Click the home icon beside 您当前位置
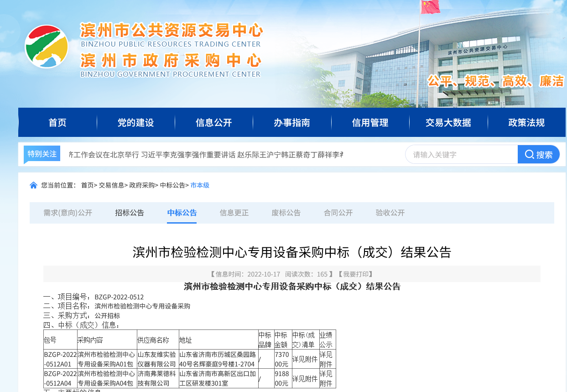 [33, 185]
